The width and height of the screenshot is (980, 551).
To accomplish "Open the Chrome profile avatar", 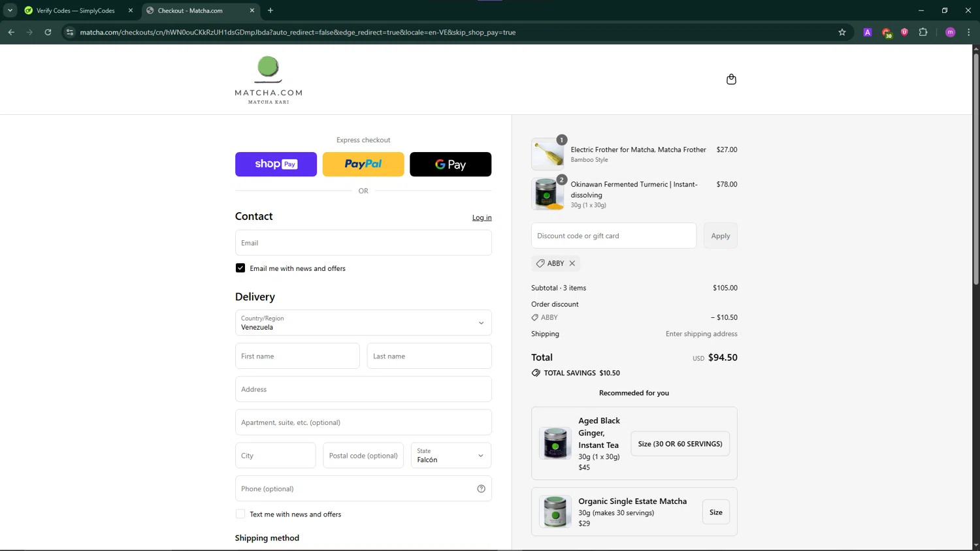I will [x=951, y=32].
